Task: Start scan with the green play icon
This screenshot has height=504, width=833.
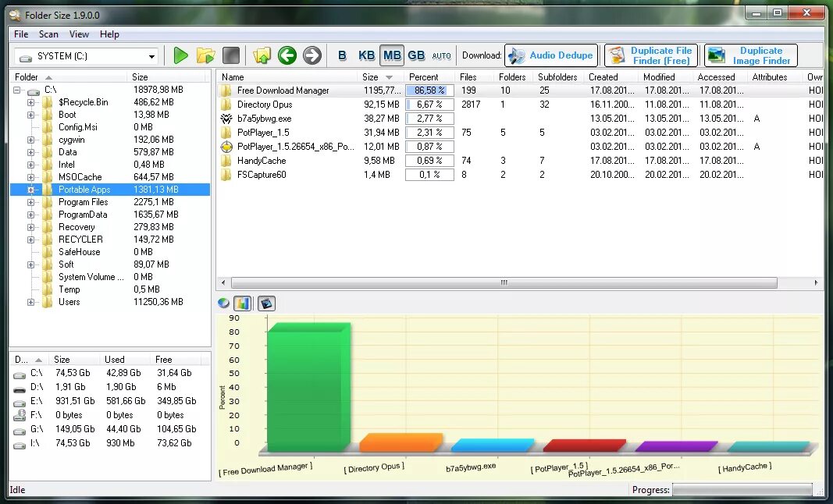Action: [x=180, y=55]
